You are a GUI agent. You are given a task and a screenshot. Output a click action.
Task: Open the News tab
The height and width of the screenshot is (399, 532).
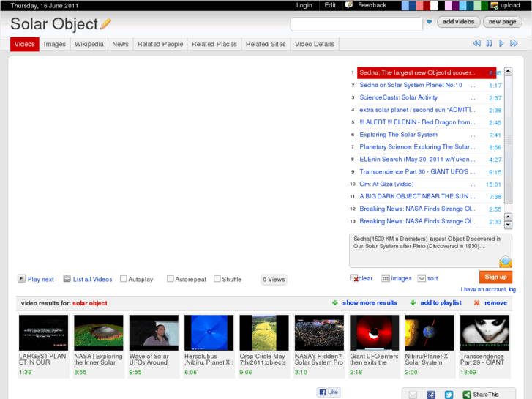tap(121, 44)
